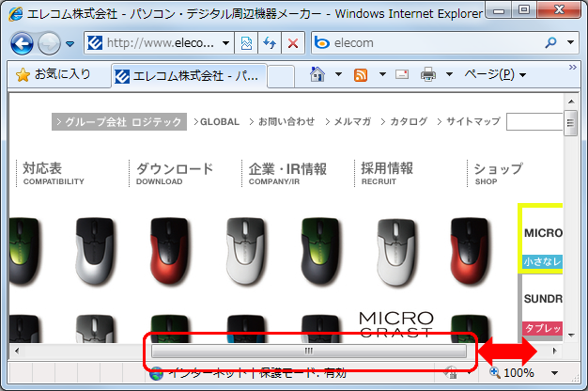Click the horizontal scrollbar left arrow
The image size is (588, 391).
[x=17, y=352]
